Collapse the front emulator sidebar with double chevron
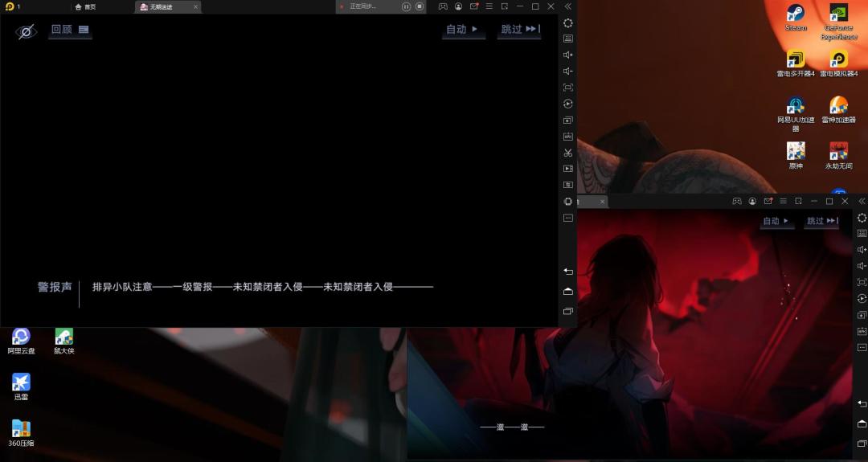This screenshot has width=868, height=462. click(568, 6)
